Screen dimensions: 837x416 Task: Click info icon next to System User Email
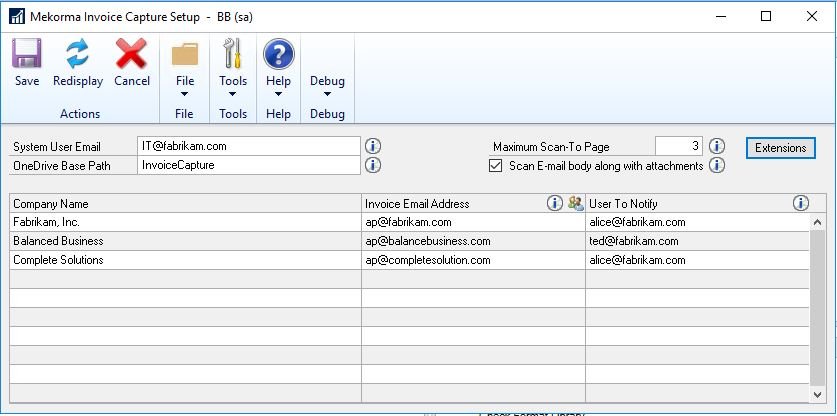coord(373,146)
